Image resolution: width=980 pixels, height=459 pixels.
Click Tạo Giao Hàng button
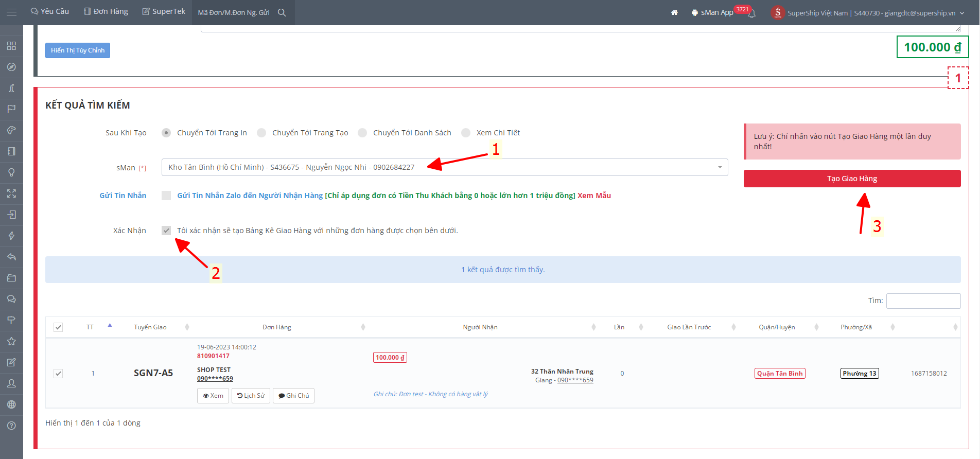click(x=852, y=179)
